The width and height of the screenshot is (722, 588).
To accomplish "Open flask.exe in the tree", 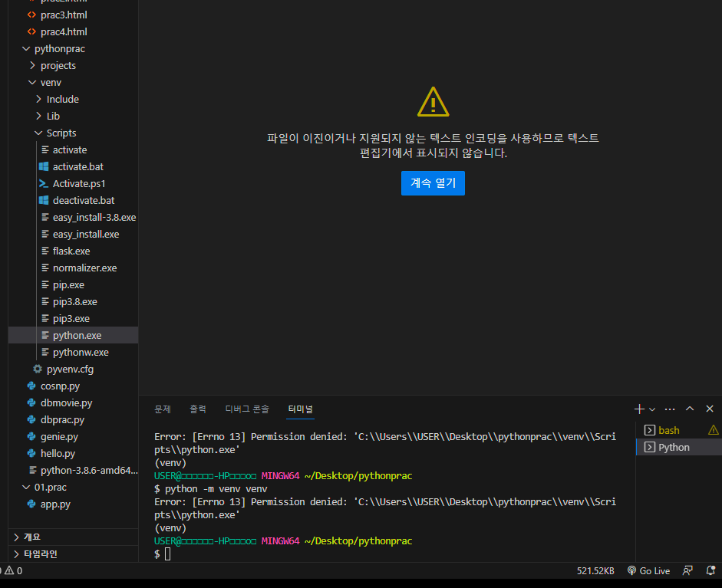I will [71, 251].
